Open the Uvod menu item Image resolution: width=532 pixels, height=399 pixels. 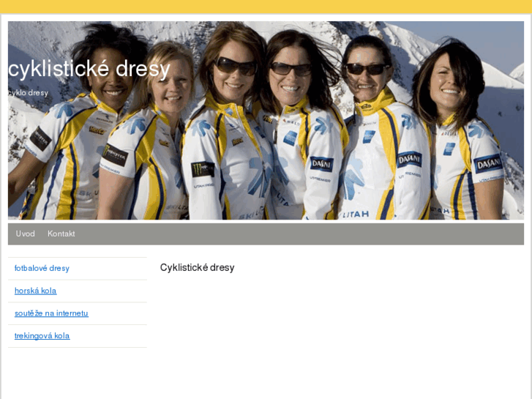click(25, 234)
